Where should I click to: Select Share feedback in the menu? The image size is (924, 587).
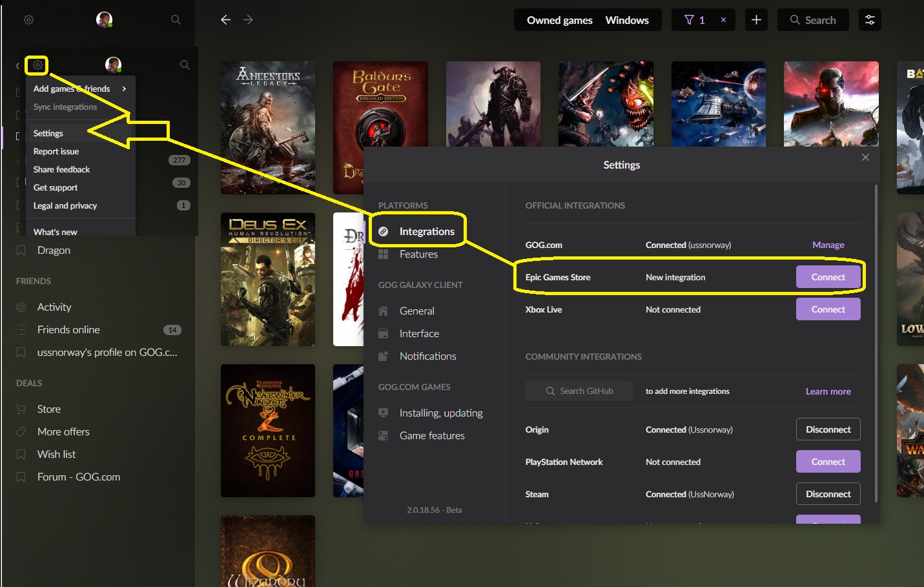tap(62, 170)
